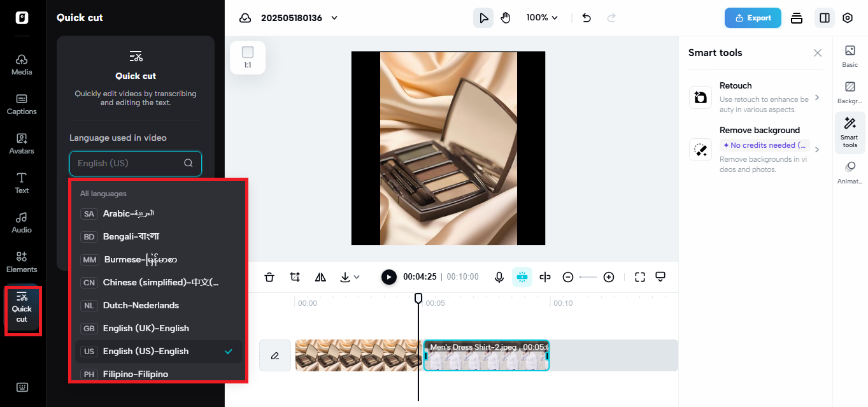Toggle fullscreen preview mode

639,277
